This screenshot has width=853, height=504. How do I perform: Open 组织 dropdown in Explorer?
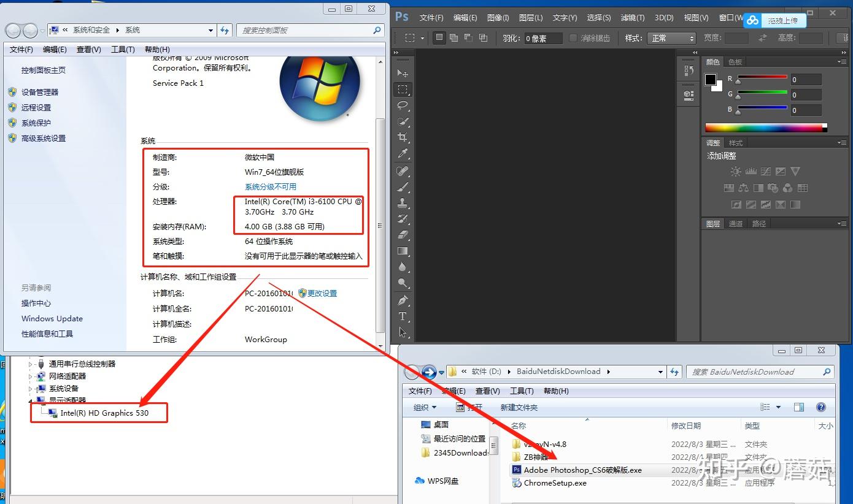(425, 407)
